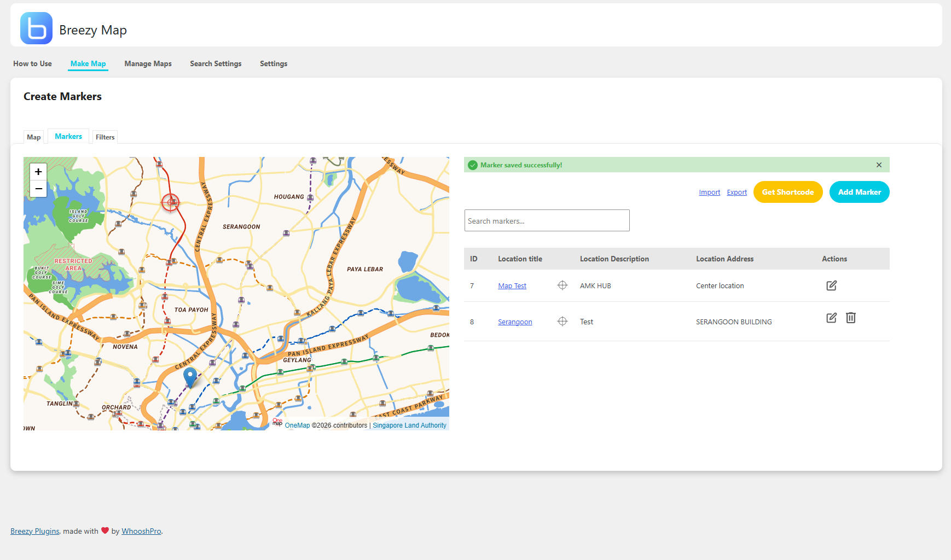Click the Center location address cell
Viewport: 951px width, 560px height.
(x=720, y=286)
